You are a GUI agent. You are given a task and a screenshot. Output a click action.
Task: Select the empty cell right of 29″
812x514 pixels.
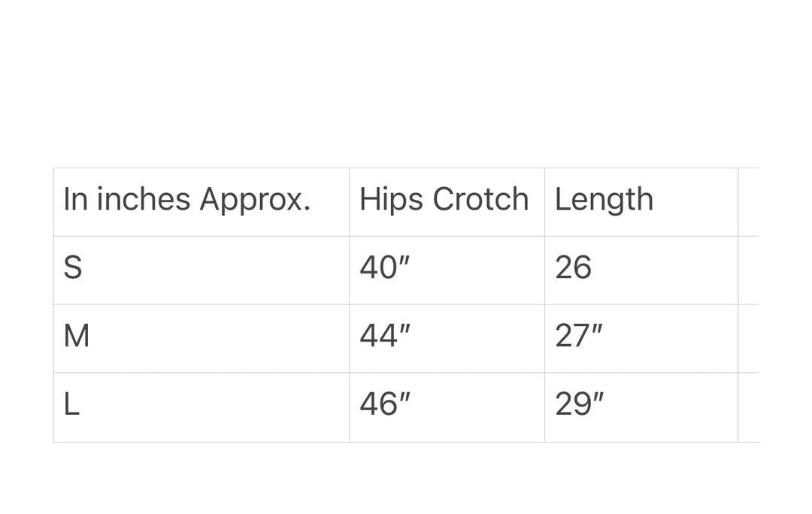[x=749, y=407]
